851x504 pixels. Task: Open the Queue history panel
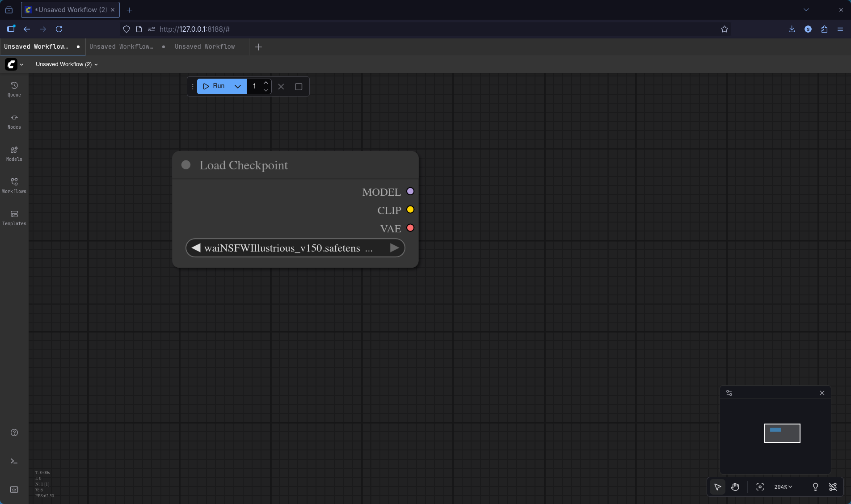pyautogui.click(x=14, y=89)
